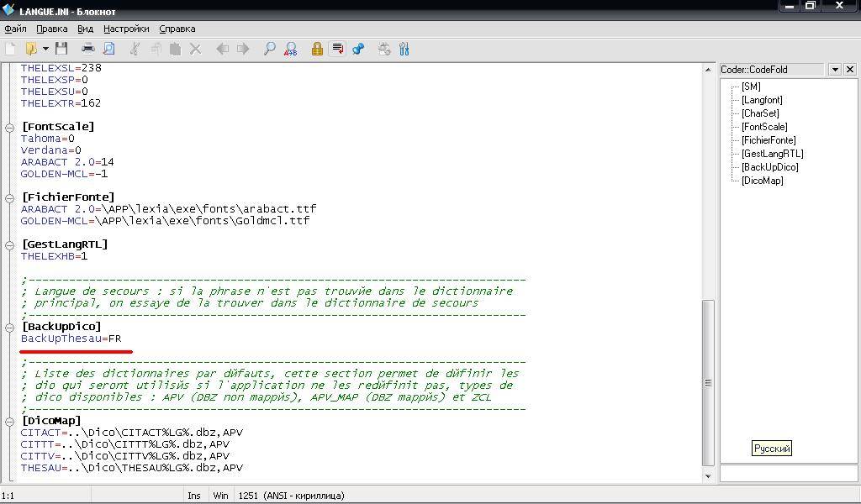Open the Настройки menu

126,29
